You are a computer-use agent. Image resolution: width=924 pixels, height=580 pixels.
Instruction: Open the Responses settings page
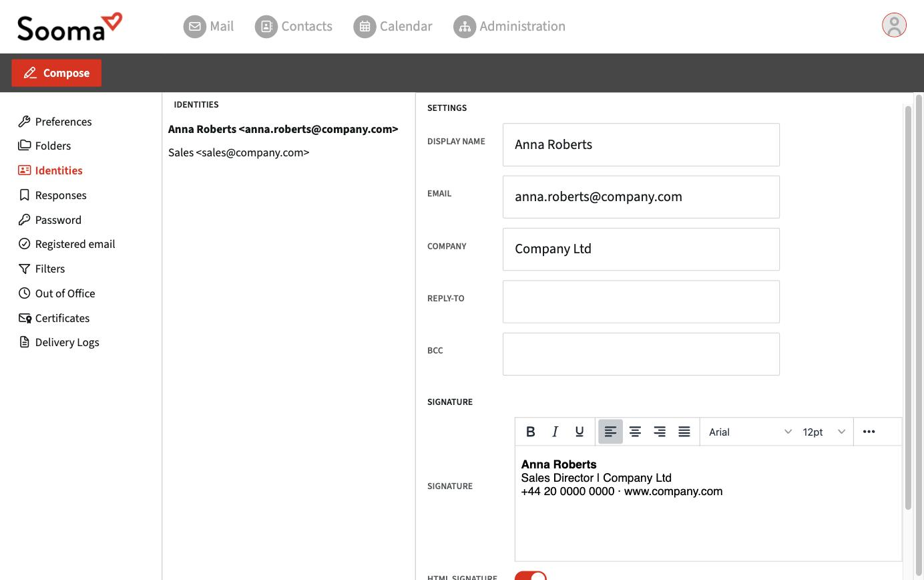tap(52, 195)
